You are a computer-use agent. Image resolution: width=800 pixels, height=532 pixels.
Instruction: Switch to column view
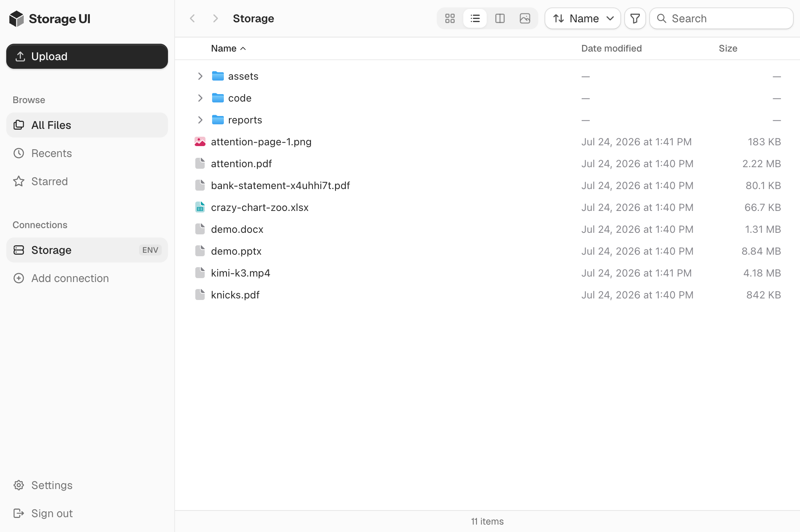tap(500, 18)
